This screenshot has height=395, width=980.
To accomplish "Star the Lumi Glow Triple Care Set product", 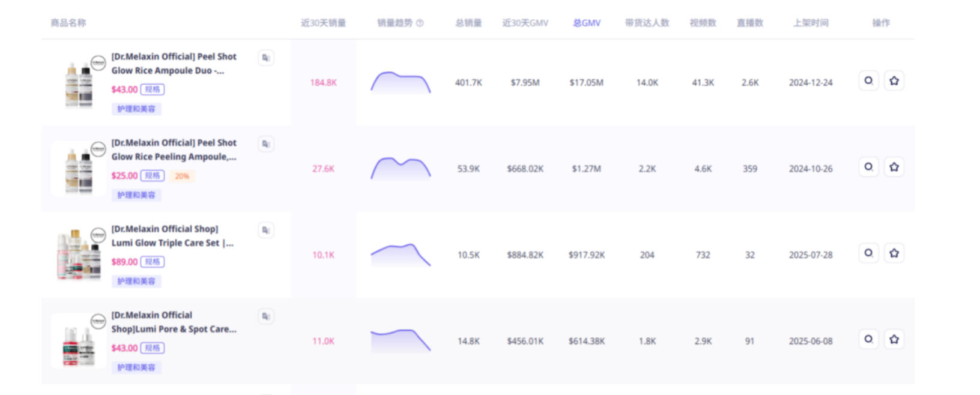I will 894,253.
